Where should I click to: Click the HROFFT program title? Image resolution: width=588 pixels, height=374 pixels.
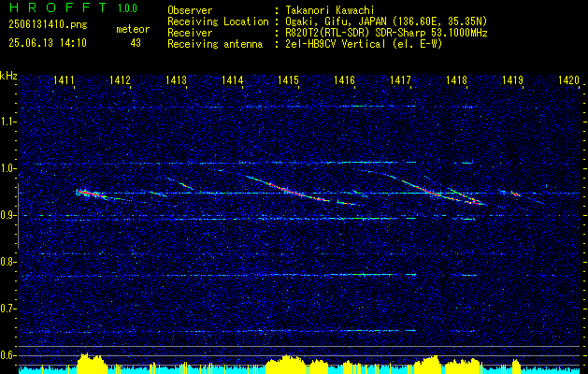coord(58,7)
